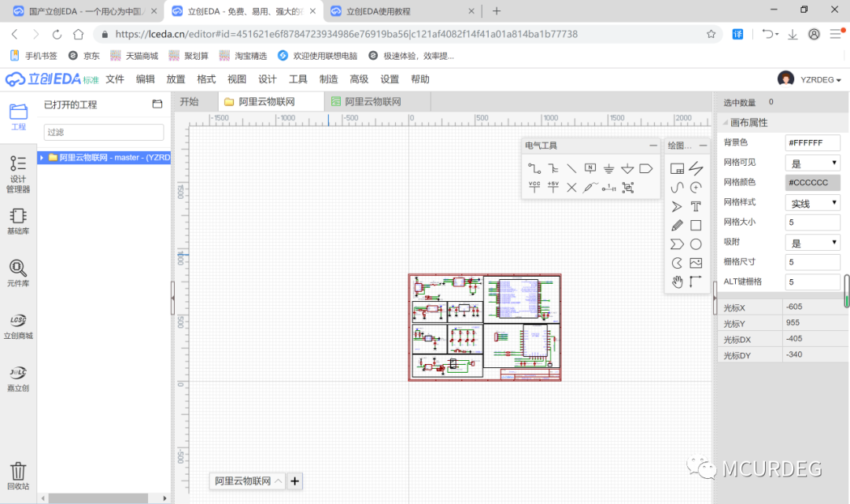
Task: Click the browser refresh button
Action: 57,34
